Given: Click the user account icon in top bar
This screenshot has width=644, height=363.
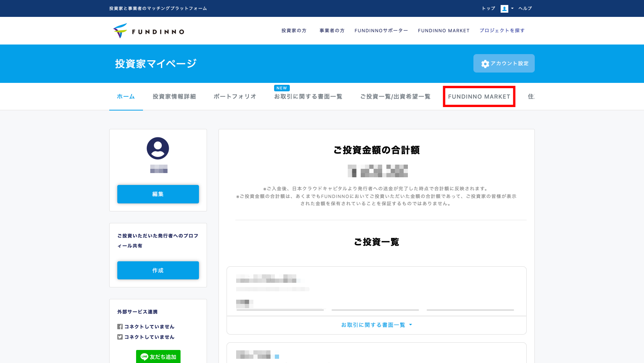Looking at the screenshot, I should [504, 8].
